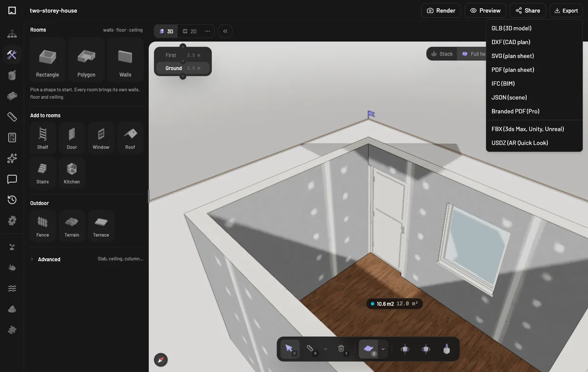
Task: Expand the Advanced section
Action: [x=87, y=259]
